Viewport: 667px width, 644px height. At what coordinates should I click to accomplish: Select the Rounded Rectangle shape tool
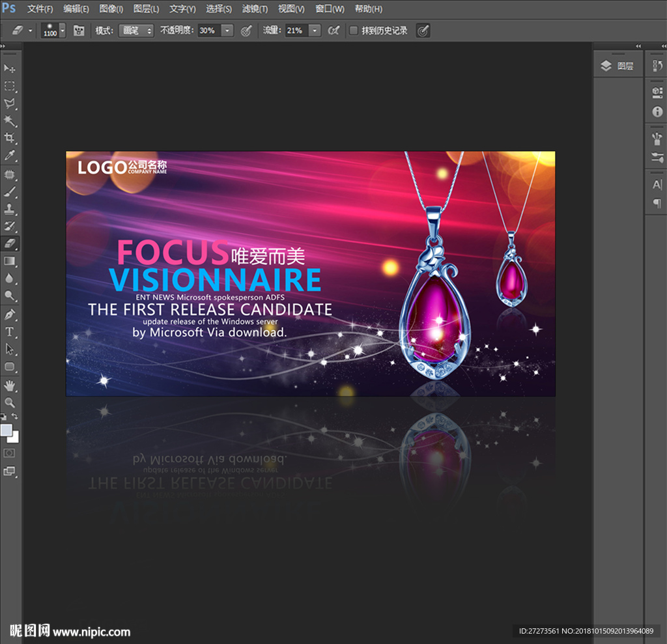click(x=9, y=367)
